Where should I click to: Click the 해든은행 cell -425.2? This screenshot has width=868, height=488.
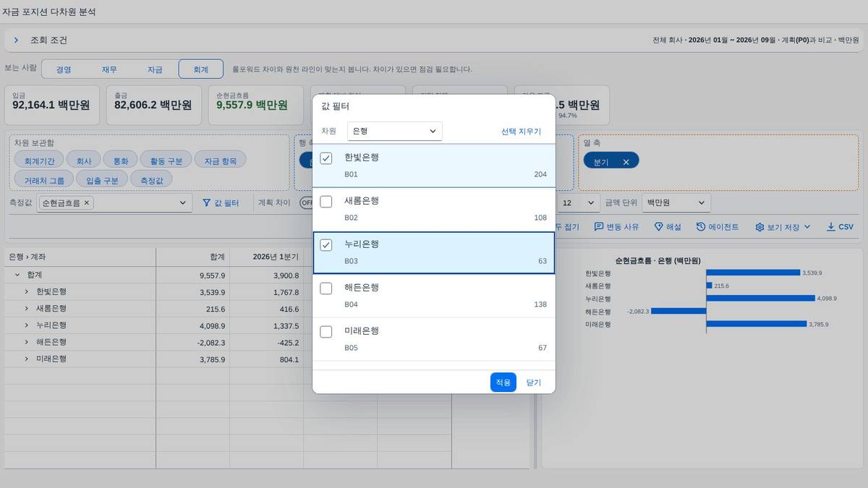[266, 342]
